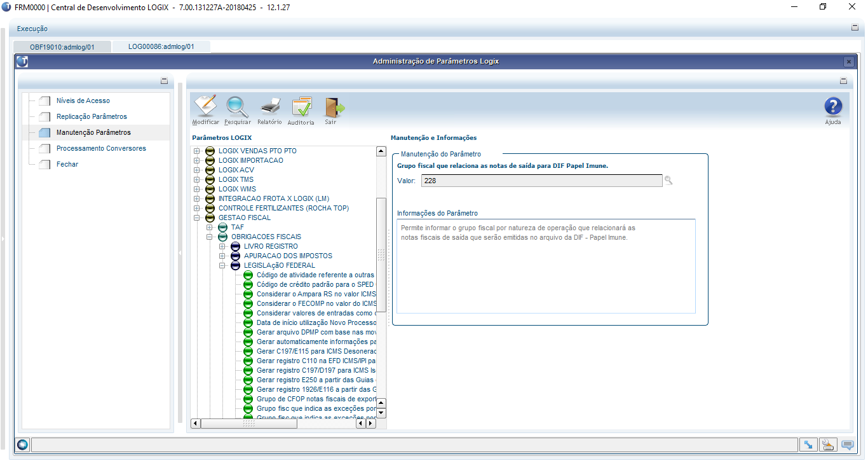This screenshot has width=868, height=463.
Task: Click the LEGISLAÇÃO FEDERAL node icon
Action: tap(235, 265)
